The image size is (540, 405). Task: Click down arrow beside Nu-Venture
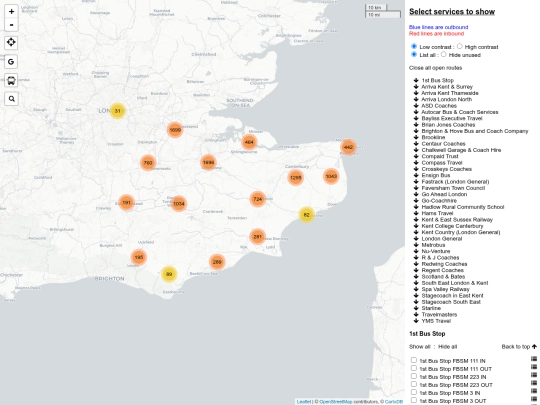pyautogui.click(x=416, y=251)
